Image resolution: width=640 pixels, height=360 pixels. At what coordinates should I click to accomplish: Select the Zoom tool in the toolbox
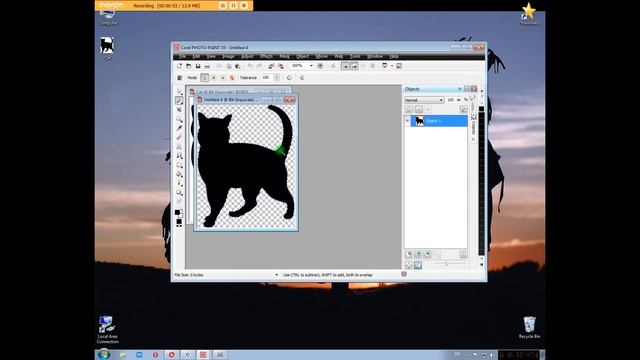coord(179,119)
